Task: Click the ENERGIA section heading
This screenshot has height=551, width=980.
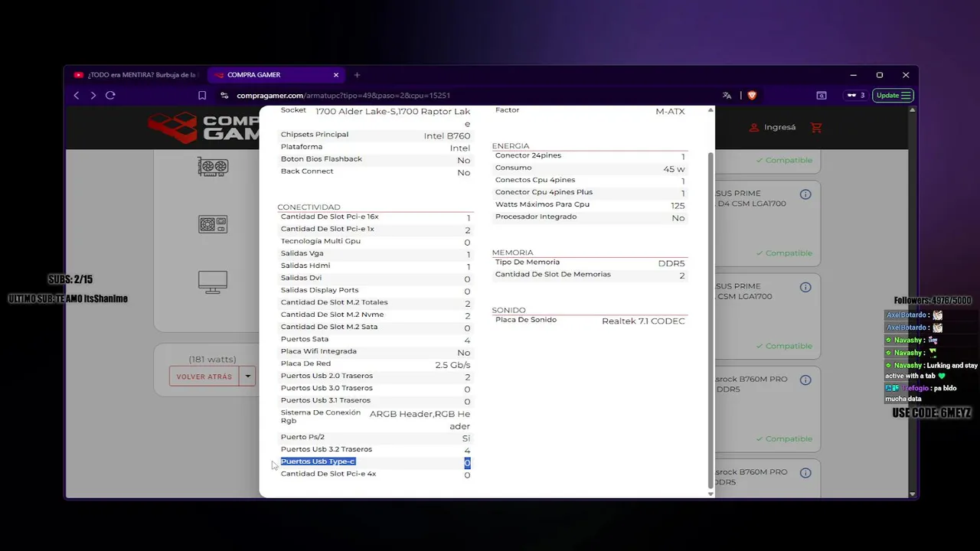Action: coord(511,146)
